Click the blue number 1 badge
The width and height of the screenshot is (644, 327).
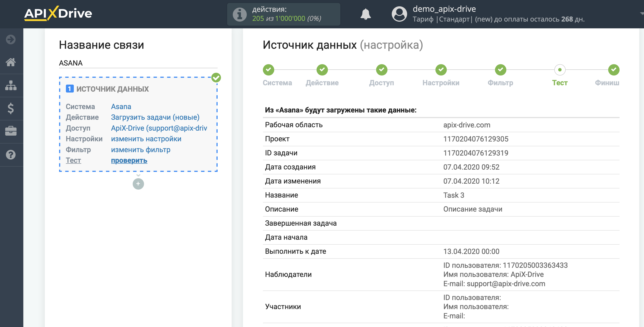(x=70, y=89)
